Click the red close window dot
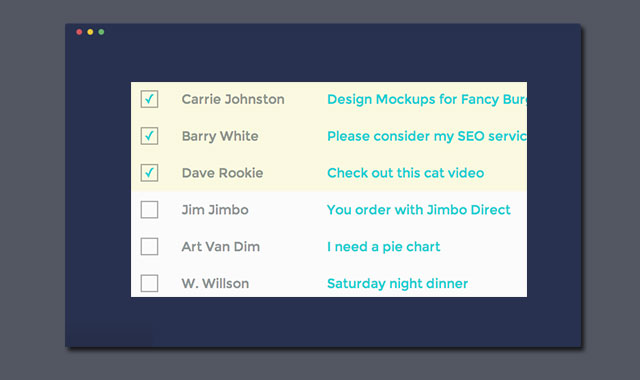This screenshot has height=380, width=640. (79, 32)
